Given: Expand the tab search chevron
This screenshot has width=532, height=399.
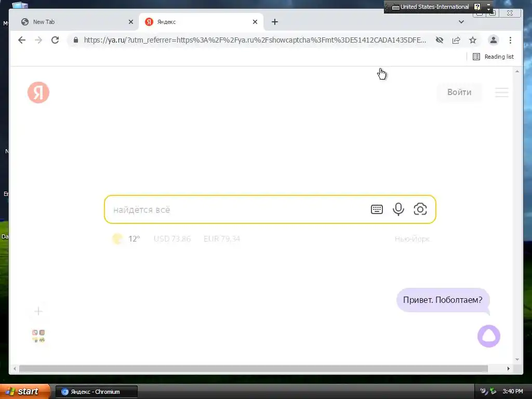Looking at the screenshot, I should click(461, 22).
